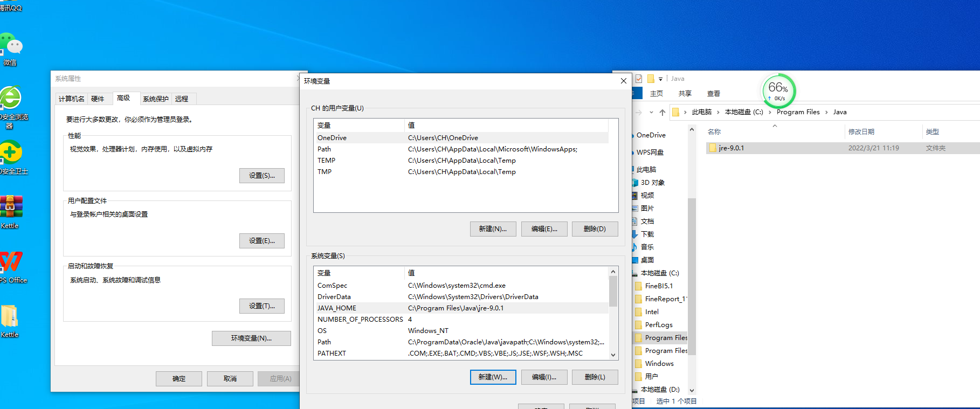This screenshot has width=980, height=409.
Task: Select OneDrive in Explorer navigation pane
Action: [x=651, y=135]
